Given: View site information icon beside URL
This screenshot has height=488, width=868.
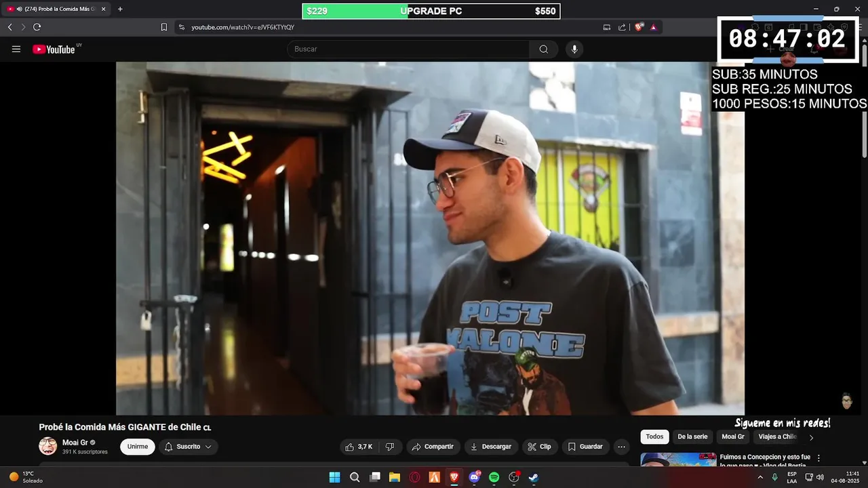Looking at the screenshot, I should click(x=181, y=27).
